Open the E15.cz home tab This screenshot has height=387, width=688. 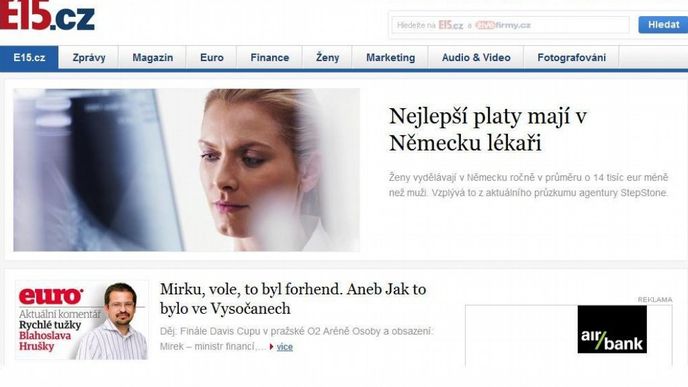click(29, 57)
